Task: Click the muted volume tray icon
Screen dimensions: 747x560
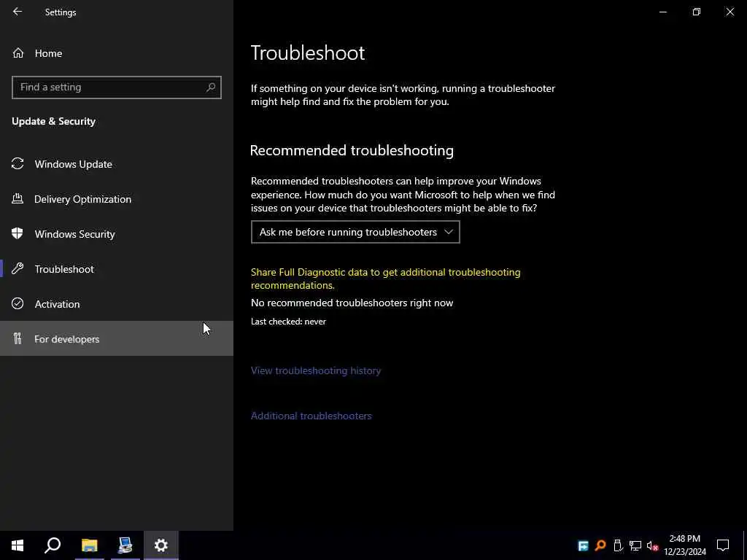Action: [652, 545]
